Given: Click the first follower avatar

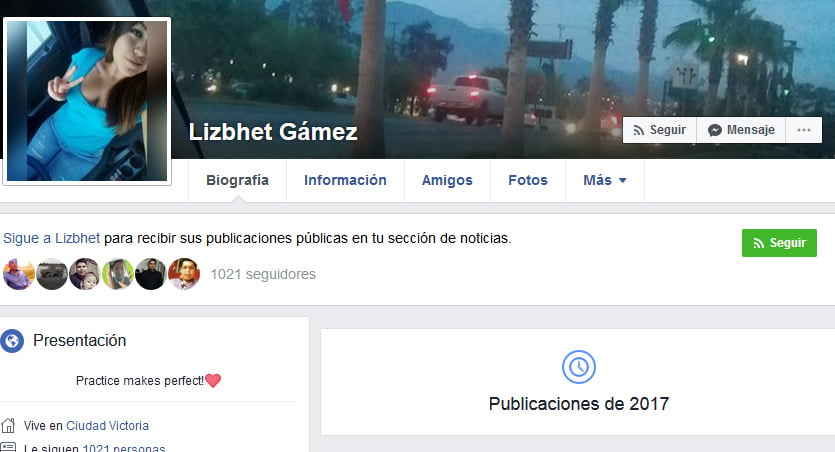Looking at the screenshot, I should click(x=19, y=274).
